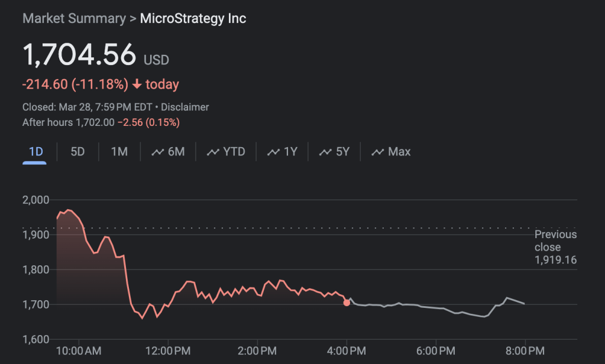This screenshot has height=364, width=605.
Task: Click the trend icon beside 5Y
Action: [325, 152]
